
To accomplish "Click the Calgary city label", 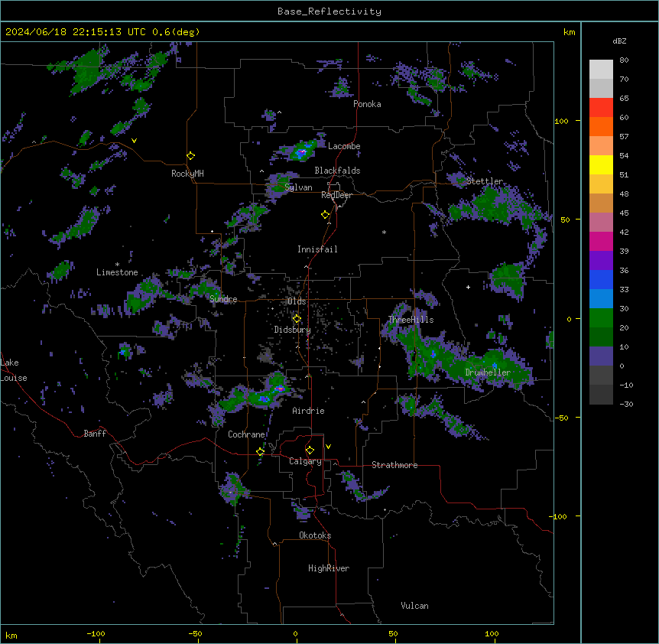I will click(x=305, y=461).
